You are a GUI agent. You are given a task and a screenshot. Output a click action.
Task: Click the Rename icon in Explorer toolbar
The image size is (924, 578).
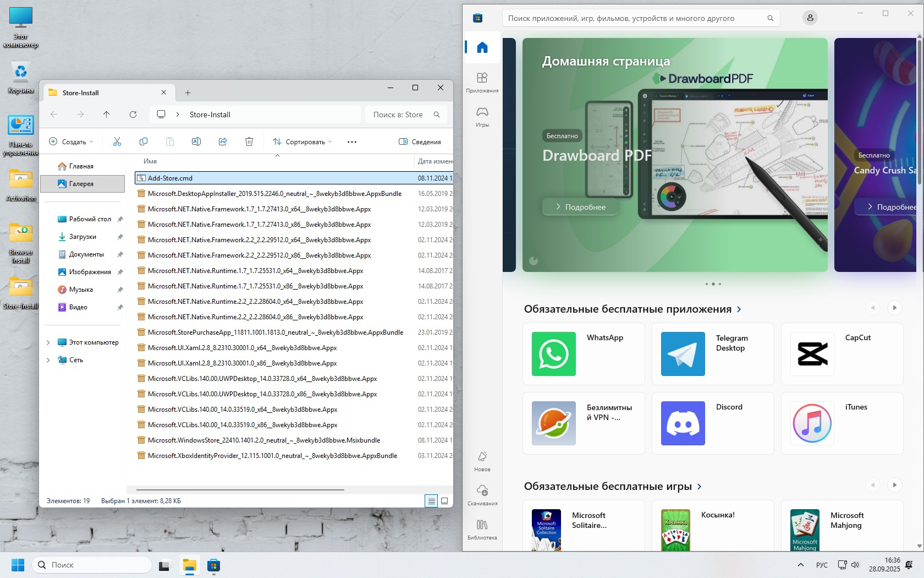[196, 142]
